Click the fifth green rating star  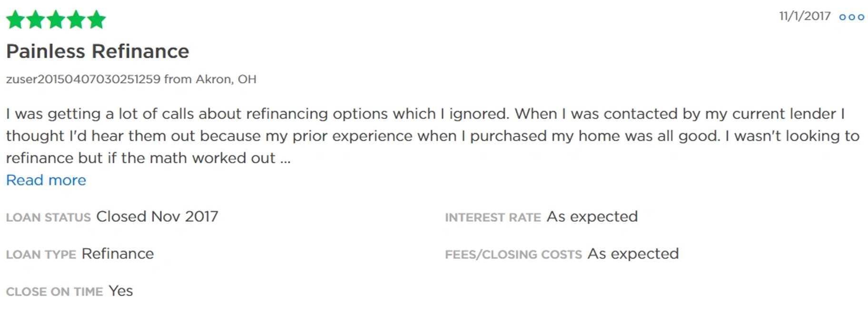coord(97,19)
